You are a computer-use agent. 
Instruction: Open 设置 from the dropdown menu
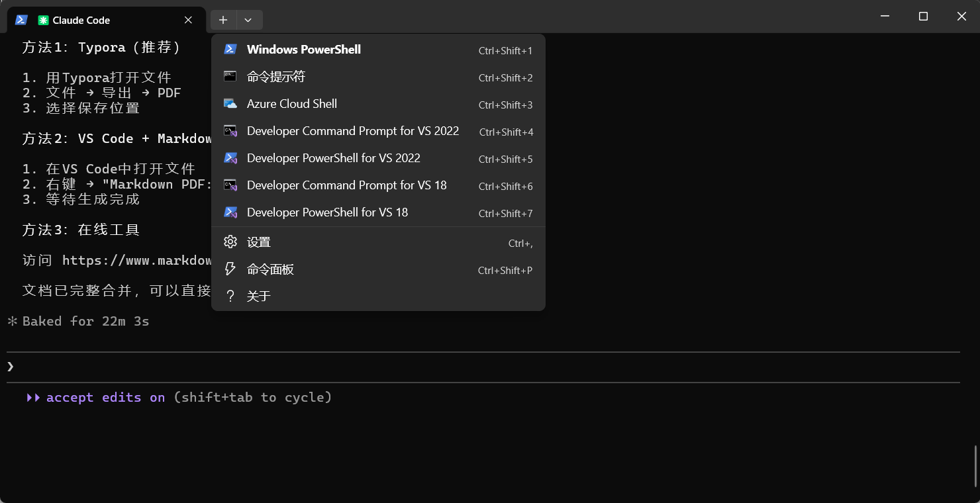click(378, 242)
